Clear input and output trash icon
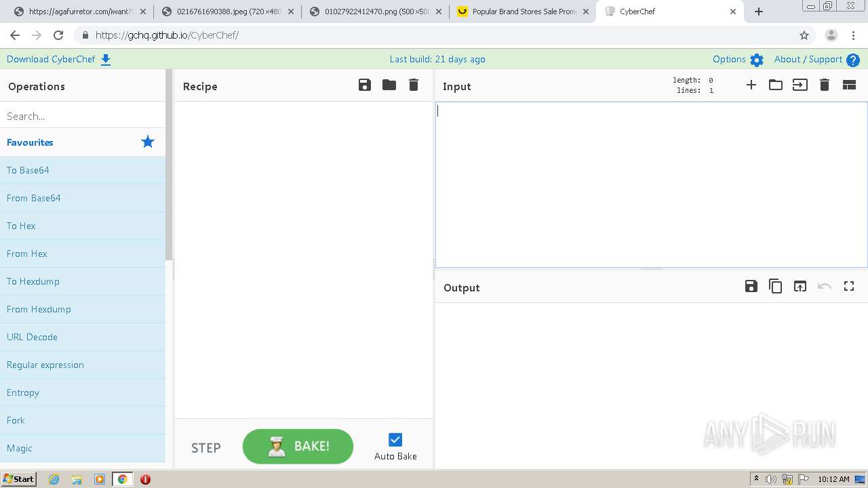Image resolution: width=868 pixels, height=488 pixels. [x=825, y=85]
